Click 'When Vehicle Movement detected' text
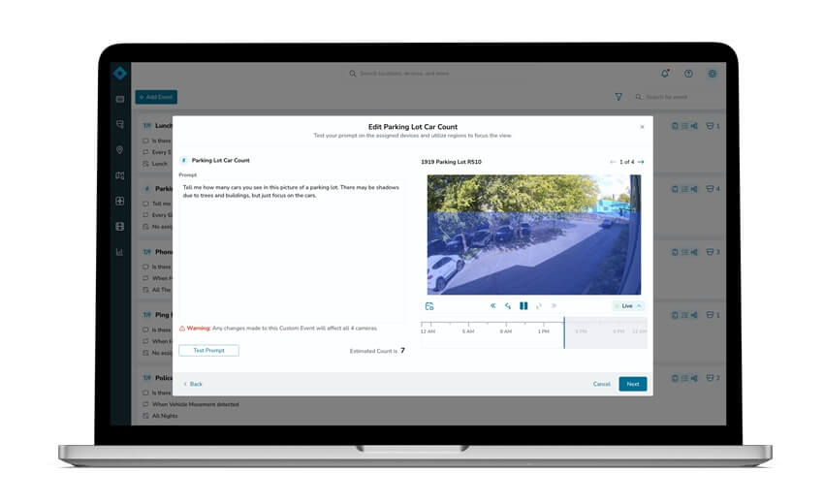 click(x=196, y=404)
